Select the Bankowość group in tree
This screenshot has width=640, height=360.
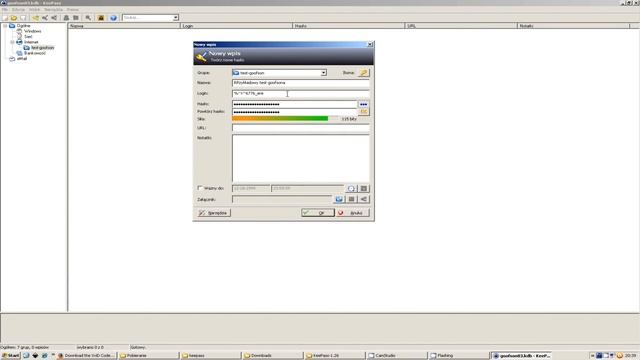[x=35, y=53]
